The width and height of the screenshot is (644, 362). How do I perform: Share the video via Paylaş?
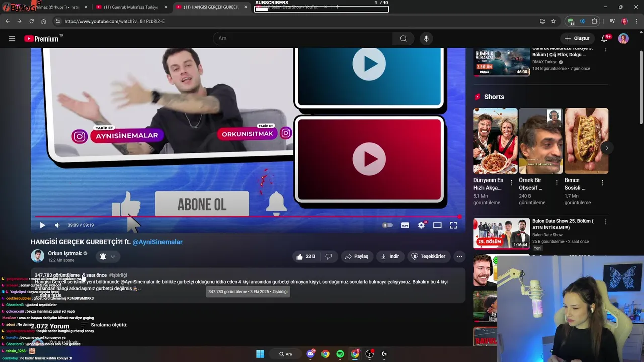356,256
